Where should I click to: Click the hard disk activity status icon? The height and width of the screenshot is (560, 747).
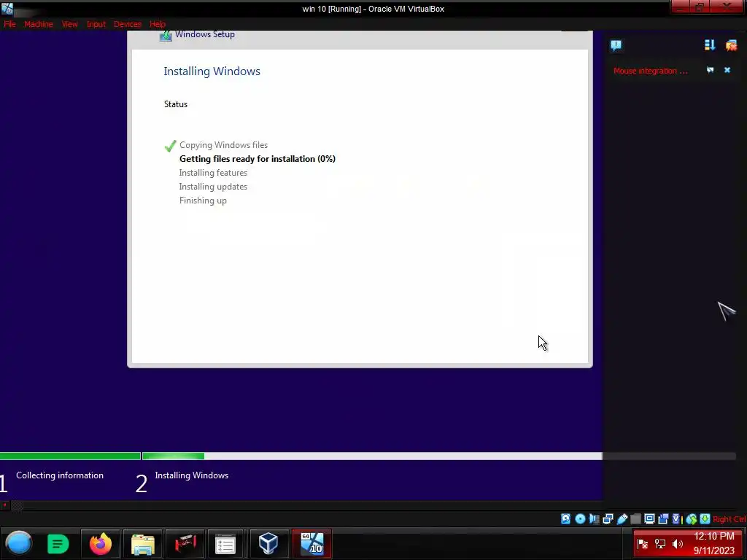tap(565, 518)
